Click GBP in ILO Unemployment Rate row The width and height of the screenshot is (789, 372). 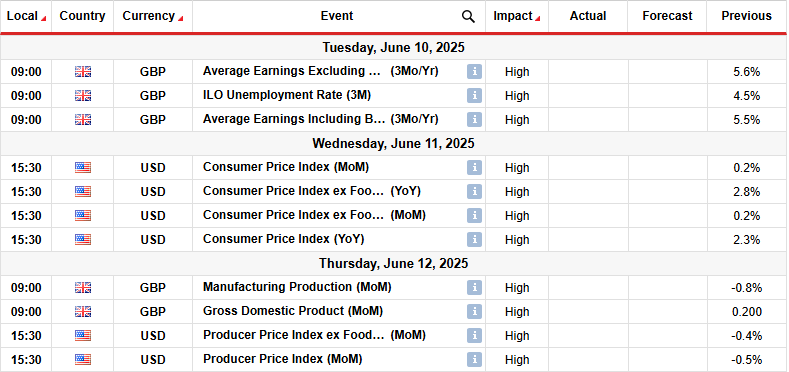click(153, 96)
